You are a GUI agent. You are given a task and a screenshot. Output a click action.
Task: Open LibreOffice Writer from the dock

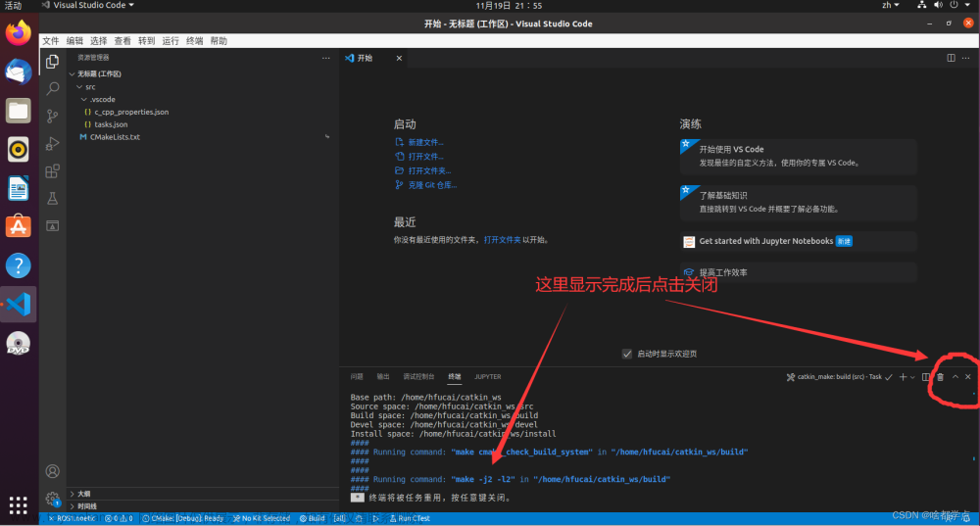[18, 188]
